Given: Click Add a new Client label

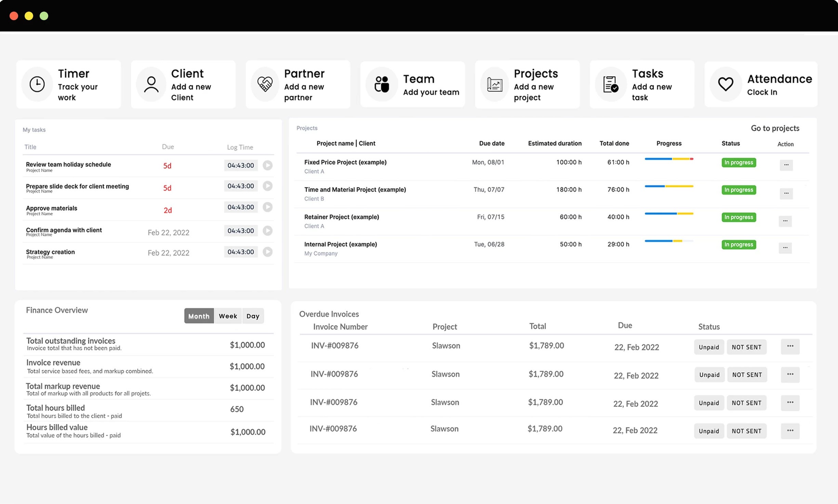Looking at the screenshot, I should tap(191, 92).
